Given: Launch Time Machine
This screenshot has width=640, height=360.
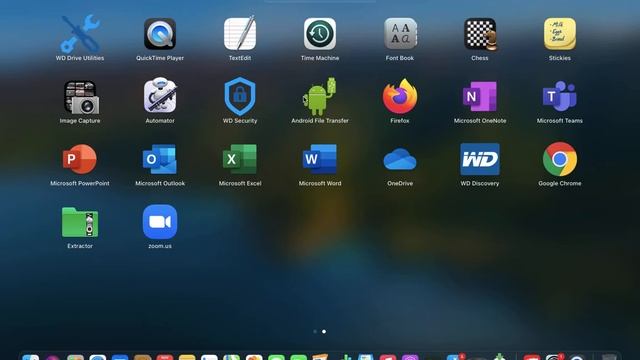Looking at the screenshot, I should pyautogui.click(x=320, y=34).
